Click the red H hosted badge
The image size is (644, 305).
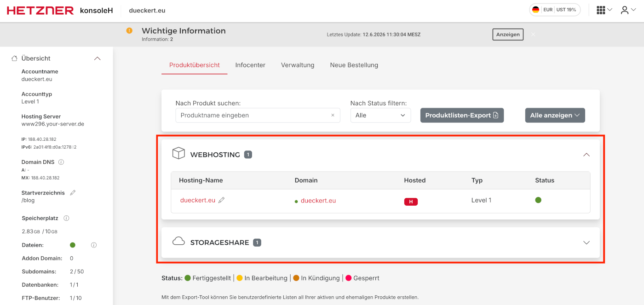pos(411,201)
